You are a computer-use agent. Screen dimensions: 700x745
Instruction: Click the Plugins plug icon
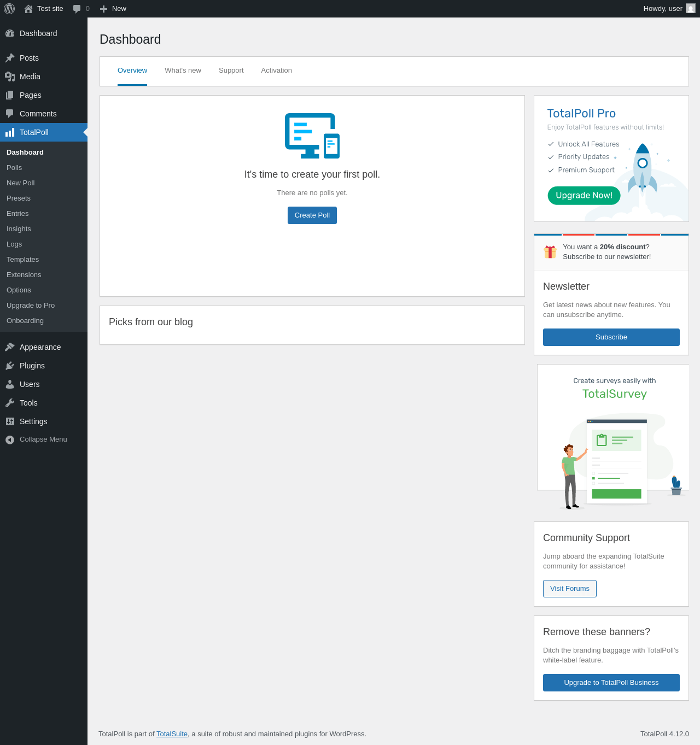pos(10,366)
